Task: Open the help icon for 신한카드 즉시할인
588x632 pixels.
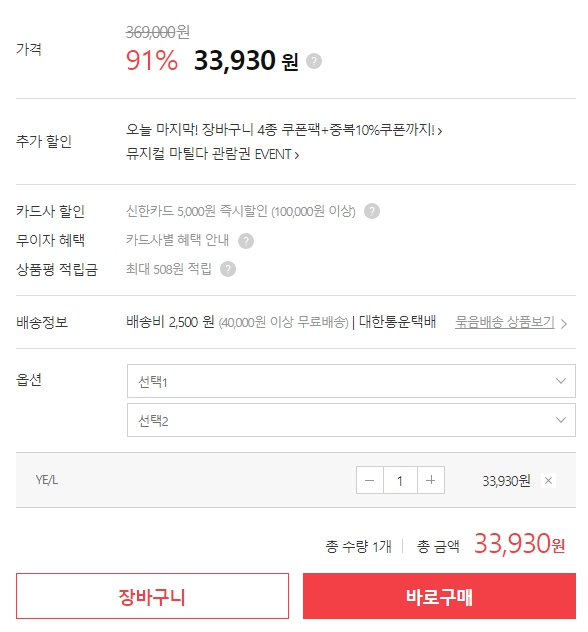Action: pyautogui.click(x=372, y=211)
